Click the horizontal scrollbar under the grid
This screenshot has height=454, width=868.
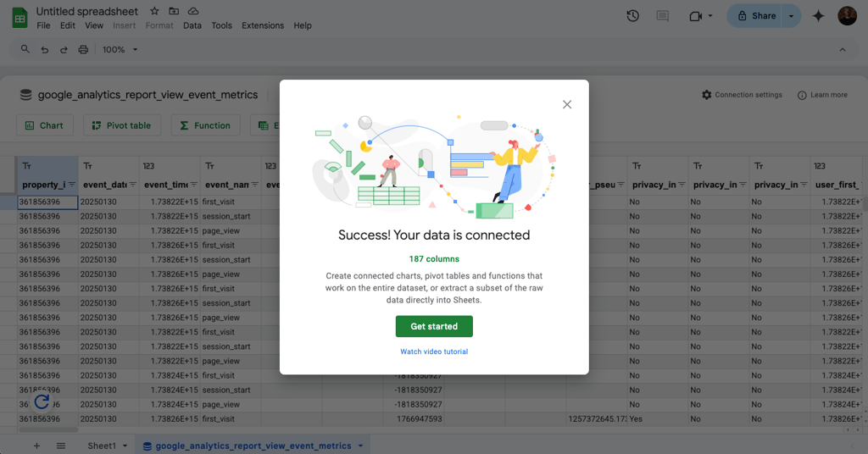[x=48, y=429]
